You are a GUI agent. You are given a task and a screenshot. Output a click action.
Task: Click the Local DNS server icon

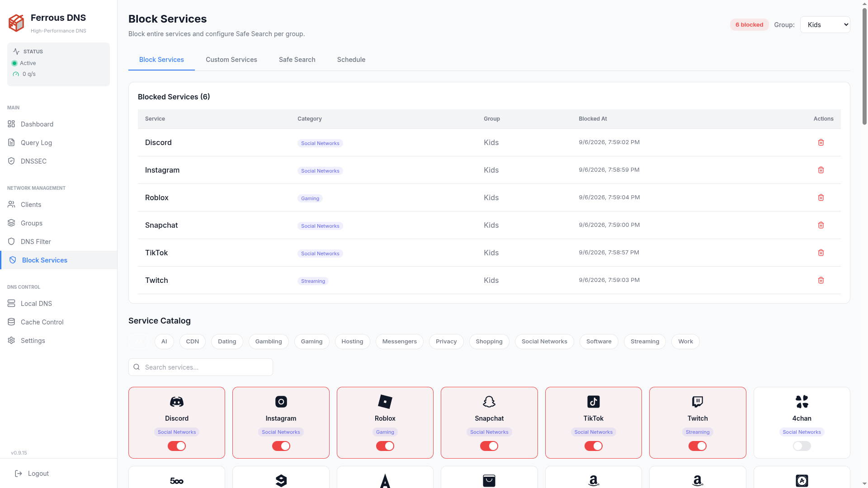pos(11,303)
